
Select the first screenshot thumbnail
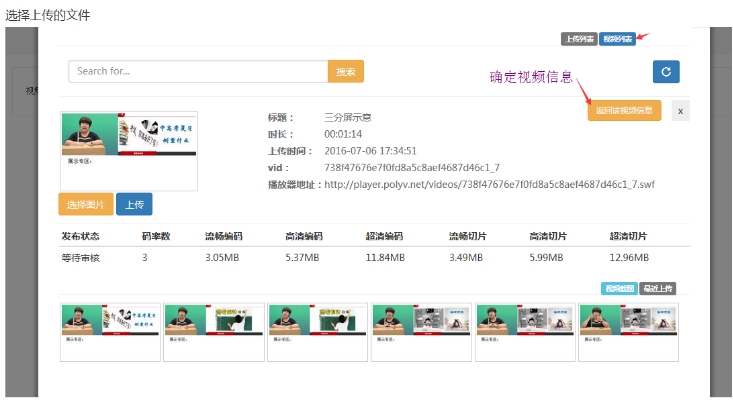(x=110, y=332)
